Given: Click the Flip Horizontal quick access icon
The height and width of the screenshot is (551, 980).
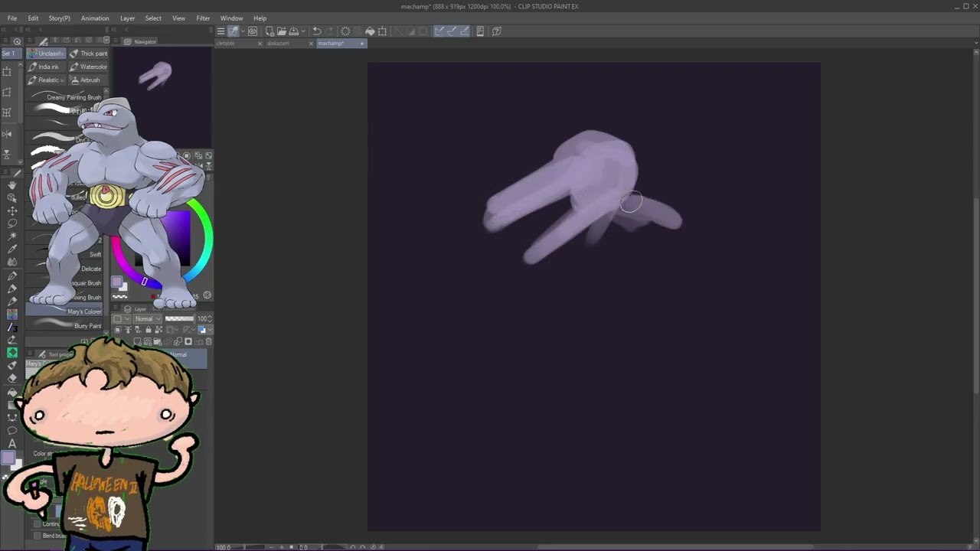Looking at the screenshot, I should [7, 134].
